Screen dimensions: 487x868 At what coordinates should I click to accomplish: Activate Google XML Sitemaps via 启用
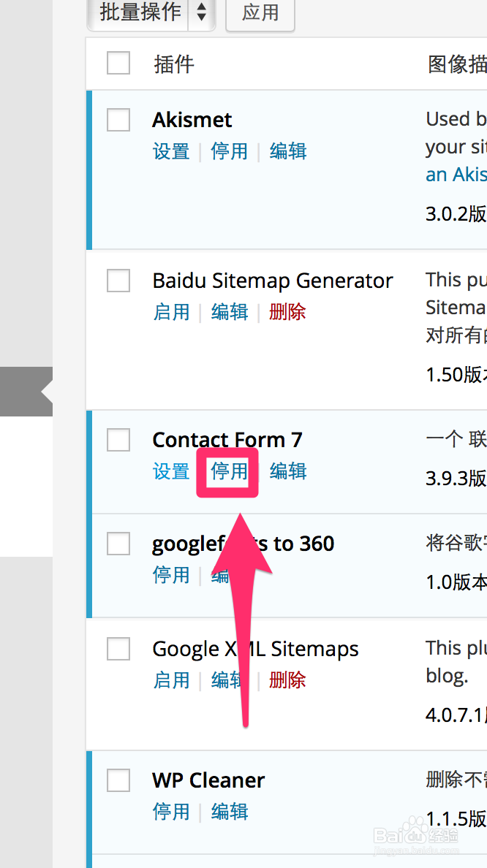(x=171, y=680)
